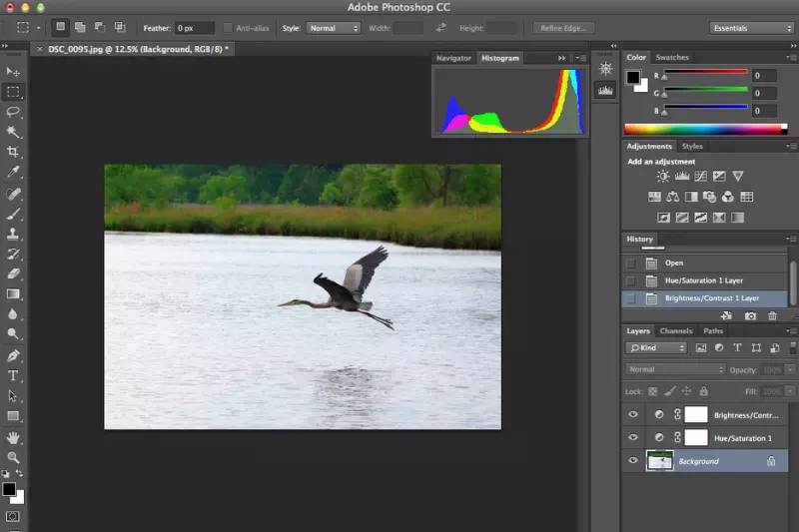Screen dimensions: 799x532
Task: Select the Move tool
Action: [x=13, y=71]
